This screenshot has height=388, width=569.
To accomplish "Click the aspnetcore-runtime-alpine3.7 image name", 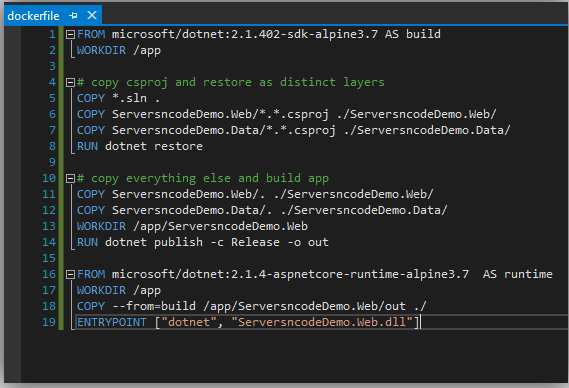I will 290,274.
